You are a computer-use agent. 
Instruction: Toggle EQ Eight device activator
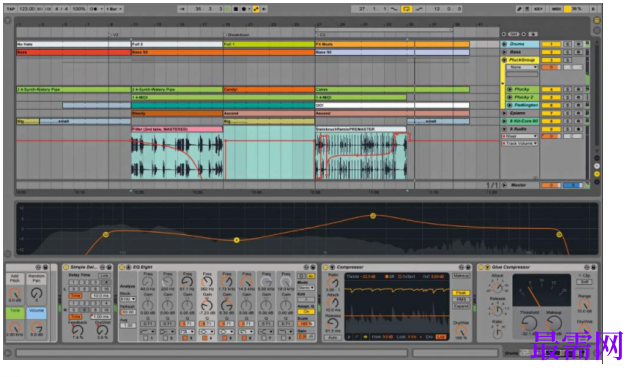tap(122, 267)
